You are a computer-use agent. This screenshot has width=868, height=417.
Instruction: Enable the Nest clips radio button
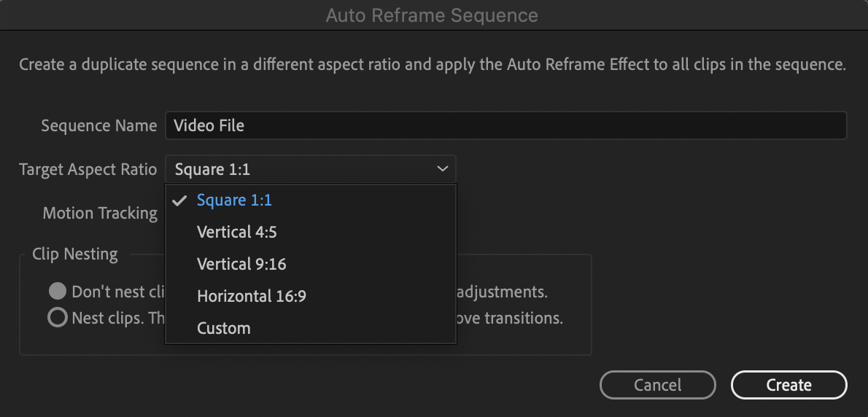[58, 319]
